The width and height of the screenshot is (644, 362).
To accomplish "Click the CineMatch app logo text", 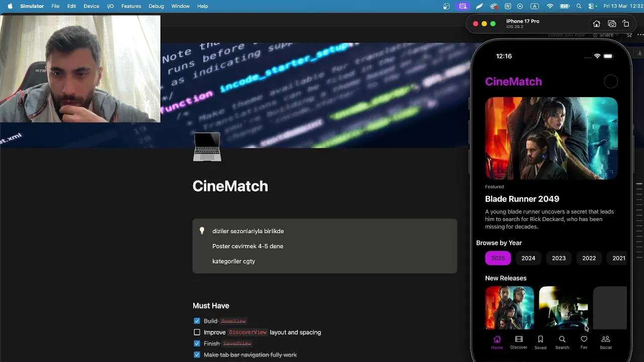I will [x=513, y=81].
